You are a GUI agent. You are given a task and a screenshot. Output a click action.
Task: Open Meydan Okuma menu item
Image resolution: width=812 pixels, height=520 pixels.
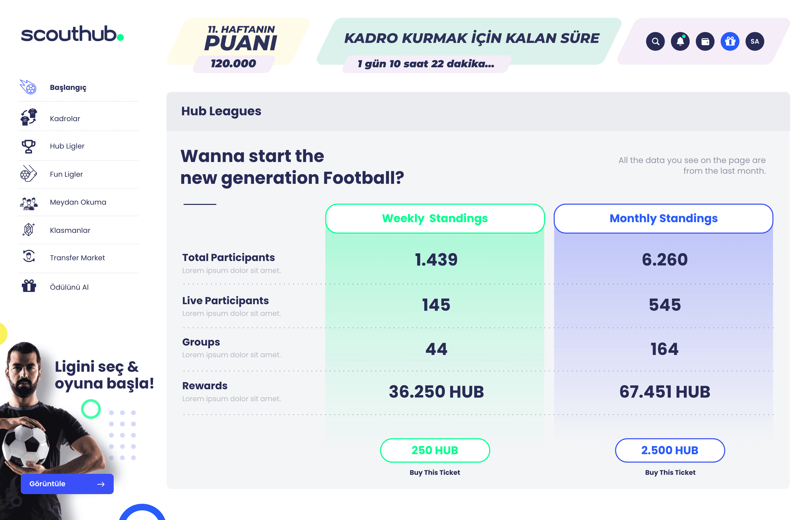pyautogui.click(x=78, y=202)
